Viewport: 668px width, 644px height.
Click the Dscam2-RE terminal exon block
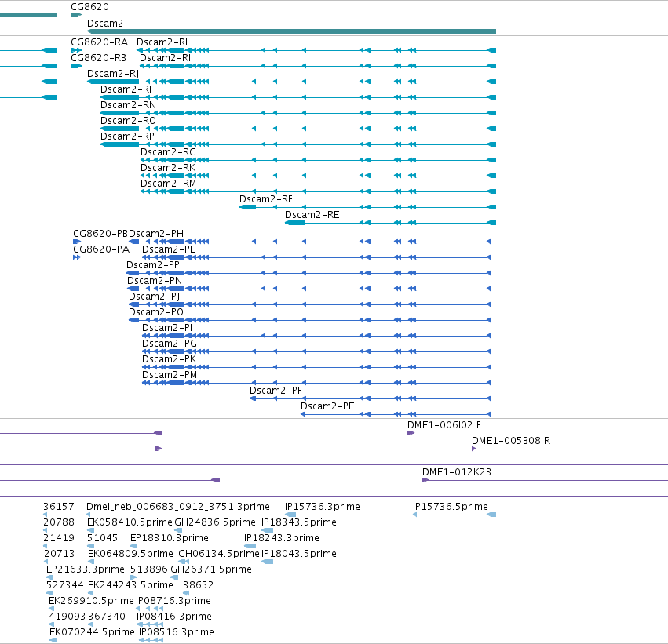coord(295,223)
